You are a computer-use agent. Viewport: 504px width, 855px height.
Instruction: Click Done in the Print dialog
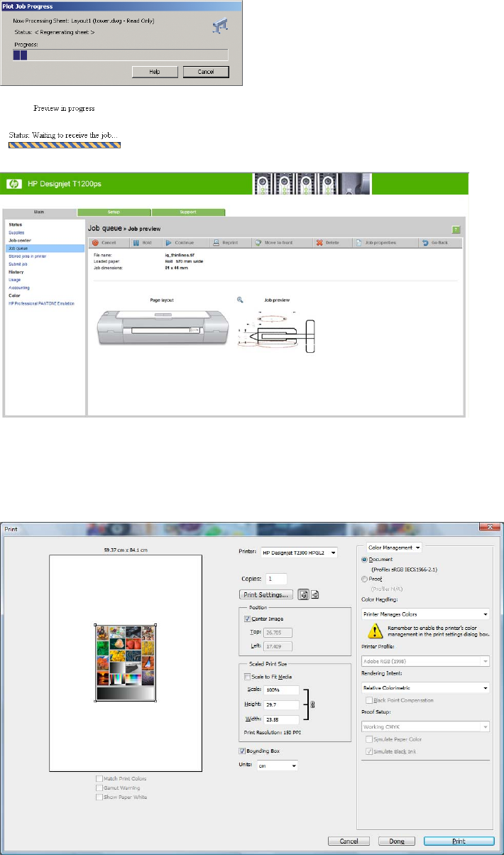point(398,841)
